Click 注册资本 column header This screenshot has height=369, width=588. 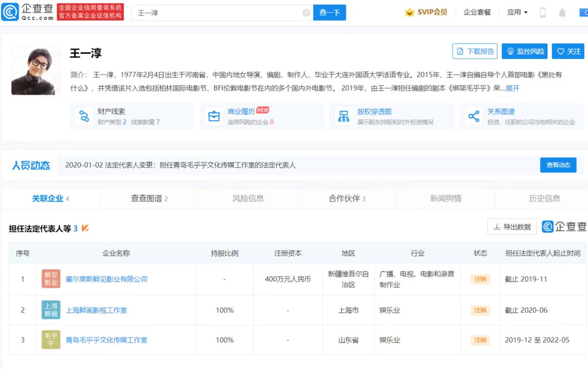[288, 253]
